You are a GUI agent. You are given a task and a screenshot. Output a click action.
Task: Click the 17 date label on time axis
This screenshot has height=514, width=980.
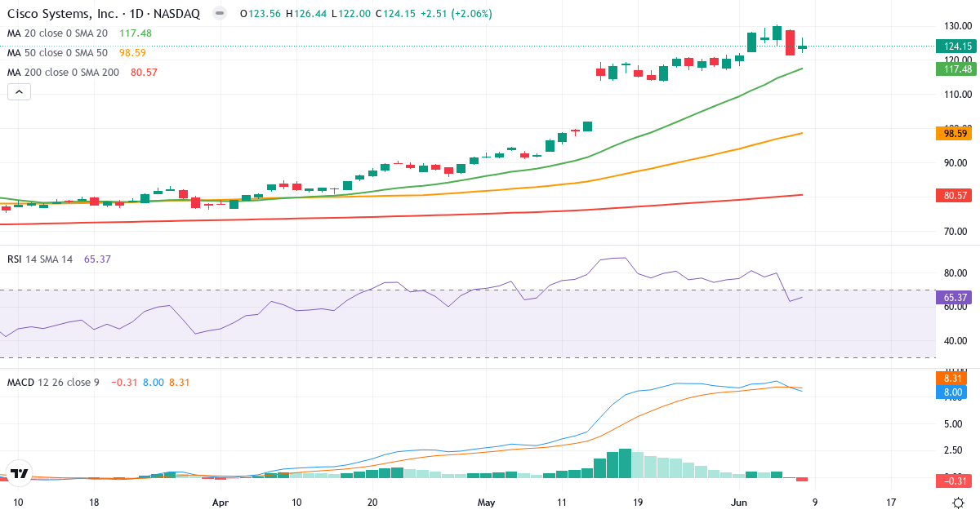coord(891,503)
